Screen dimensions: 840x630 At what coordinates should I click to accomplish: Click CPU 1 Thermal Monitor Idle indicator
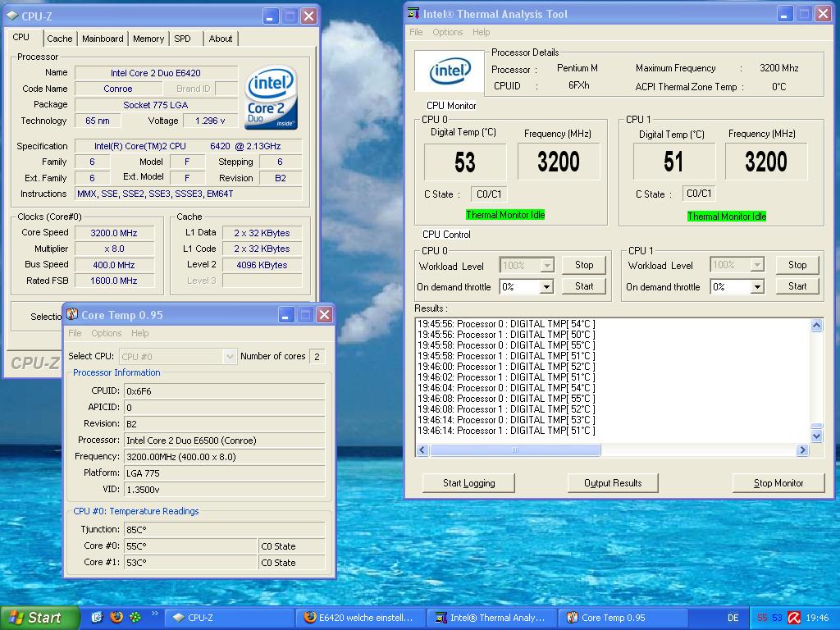pyautogui.click(x=727, y=217)
